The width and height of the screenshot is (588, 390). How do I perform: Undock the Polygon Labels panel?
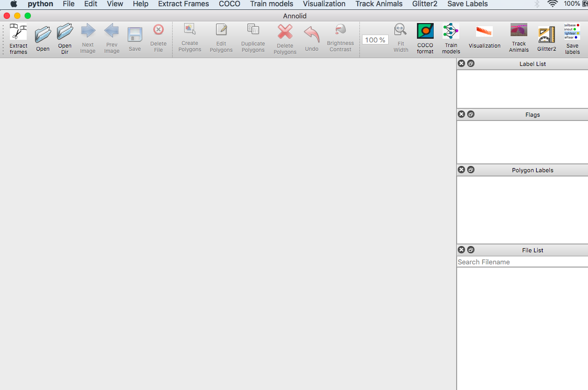click(x=471, y=170)
